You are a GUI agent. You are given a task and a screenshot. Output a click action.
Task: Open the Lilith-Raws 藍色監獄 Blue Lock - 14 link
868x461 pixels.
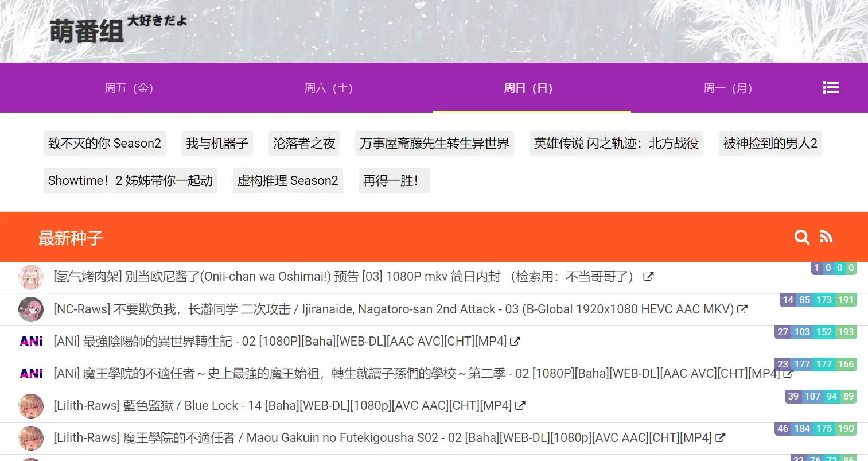coord(282,406)
